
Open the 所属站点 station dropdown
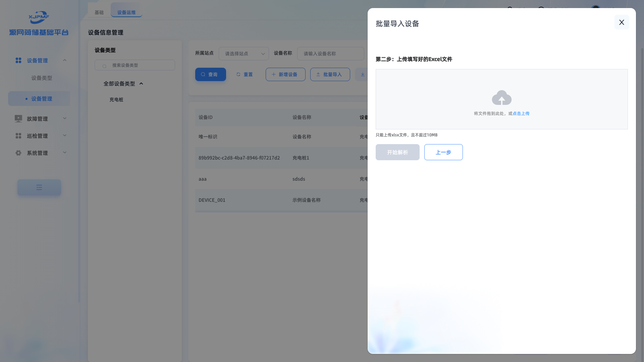point(244,54)
